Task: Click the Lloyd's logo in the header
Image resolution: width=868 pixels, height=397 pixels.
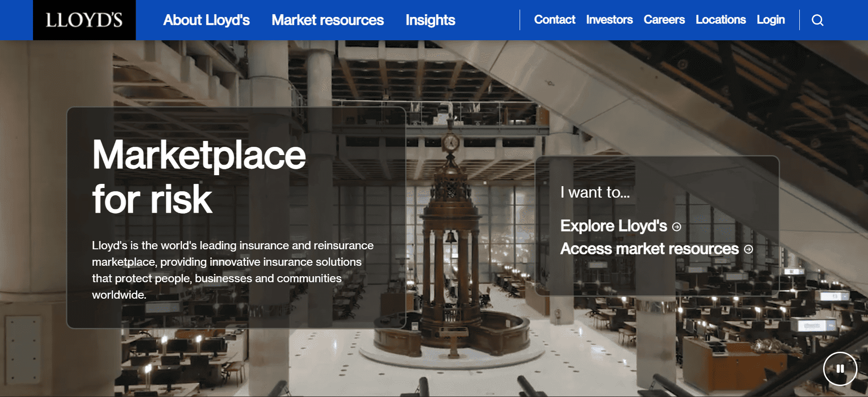Action: (x=84, y=20)
